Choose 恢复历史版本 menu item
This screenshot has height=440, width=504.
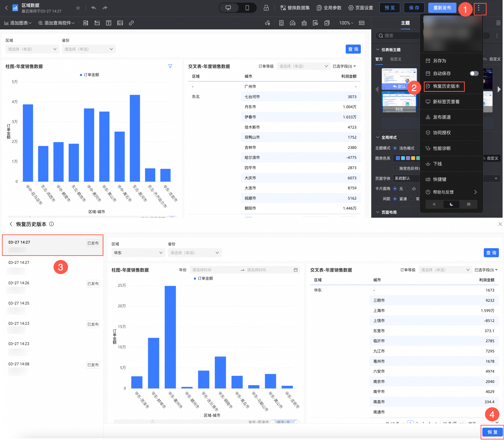446,86
